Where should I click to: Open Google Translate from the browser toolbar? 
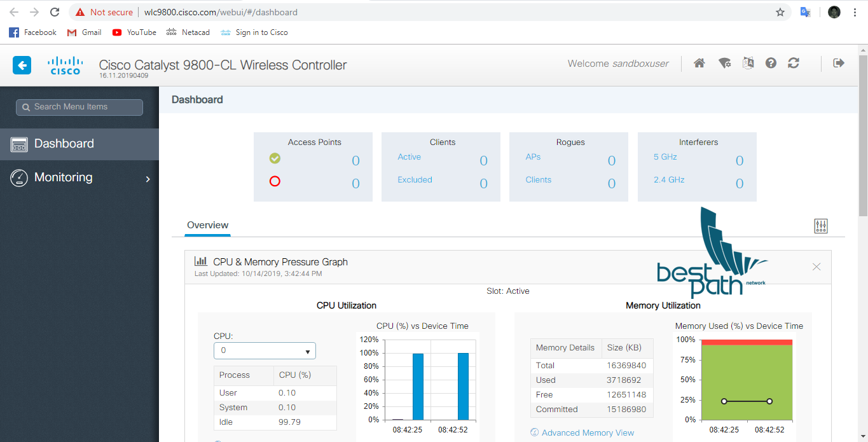tap(805, 11)
